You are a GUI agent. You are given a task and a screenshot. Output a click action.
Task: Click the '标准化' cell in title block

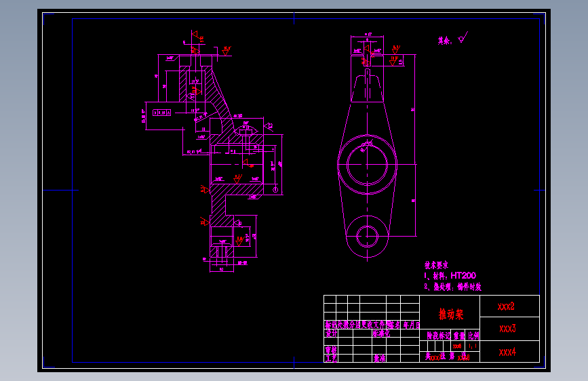(381, 334)
